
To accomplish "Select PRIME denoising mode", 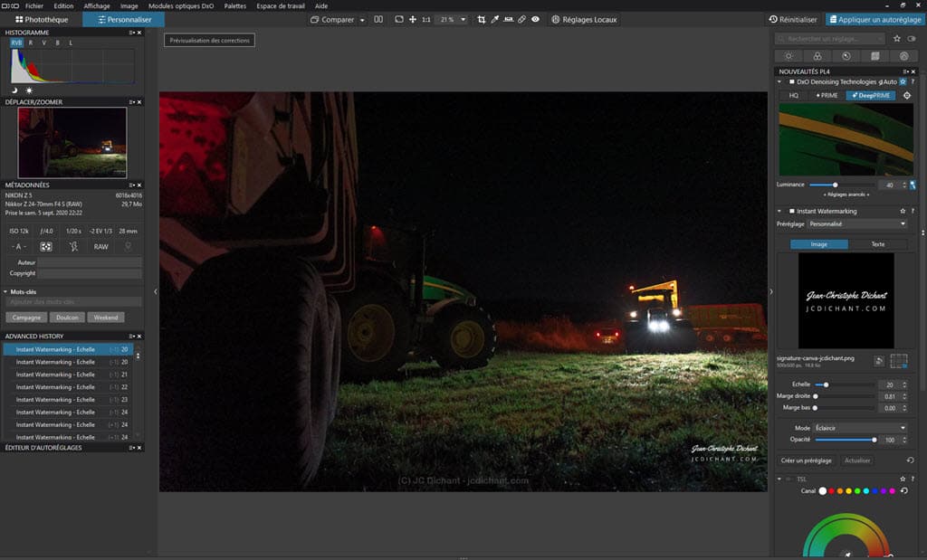I will (x=827, y=95).
